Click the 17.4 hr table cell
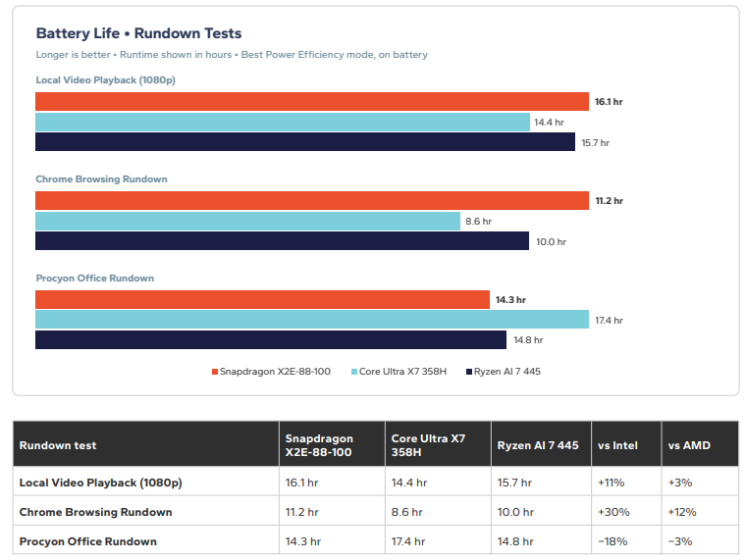The width and height of the screenshot is (746, 560). pos(438,539)
